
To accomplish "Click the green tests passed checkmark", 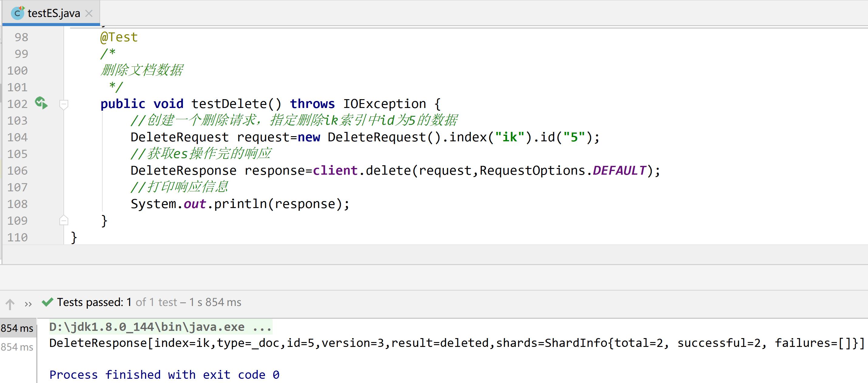I will (x=47, y=302).
